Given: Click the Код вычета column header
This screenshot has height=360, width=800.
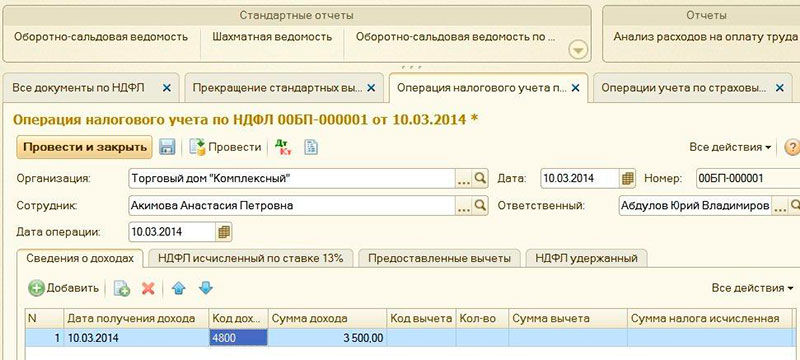Looking at the screenshot, I should 421,319.
